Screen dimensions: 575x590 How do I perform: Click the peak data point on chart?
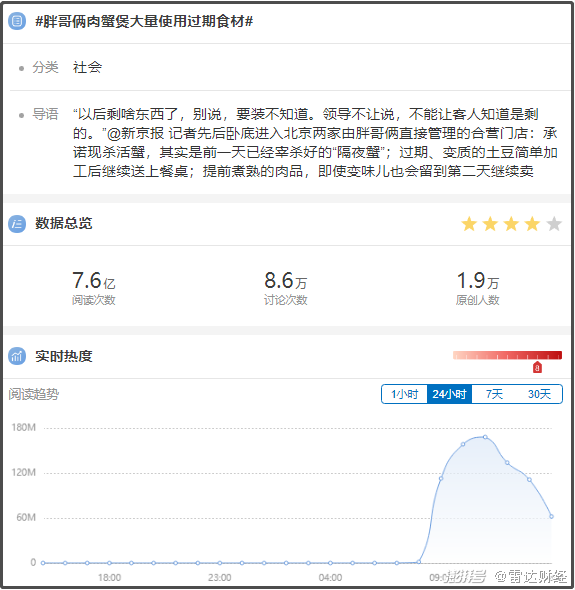[485, 437]
